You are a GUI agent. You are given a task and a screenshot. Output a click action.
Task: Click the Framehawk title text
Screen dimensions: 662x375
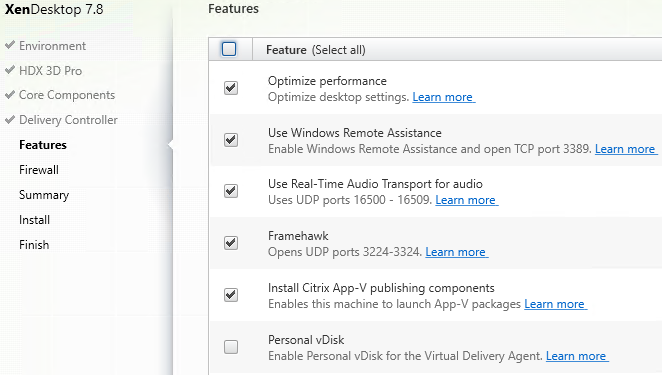click(x=298, y=236)
